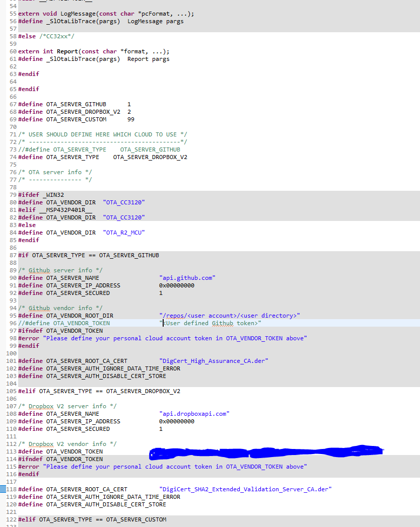Click the #elif directive on line 105
420x527 pixels.
point(27,391)
